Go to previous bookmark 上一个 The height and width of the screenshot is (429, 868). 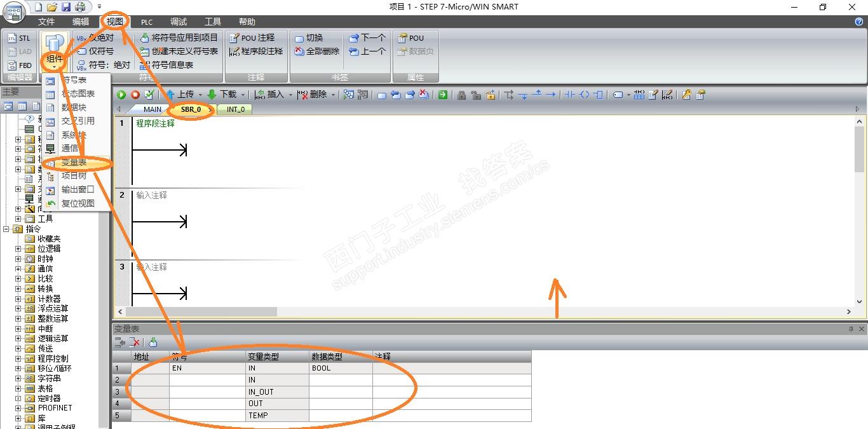click(367, 51)
